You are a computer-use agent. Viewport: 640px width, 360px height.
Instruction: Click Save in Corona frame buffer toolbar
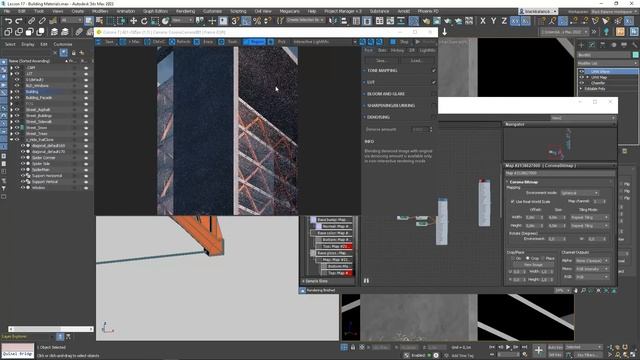[x=106, y=42]
